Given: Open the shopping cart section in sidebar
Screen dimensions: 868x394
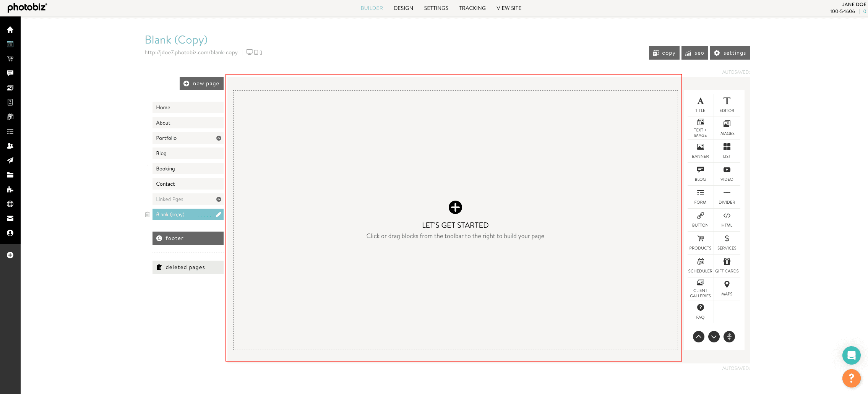Looking at the screenshot, I should [10, 58].
